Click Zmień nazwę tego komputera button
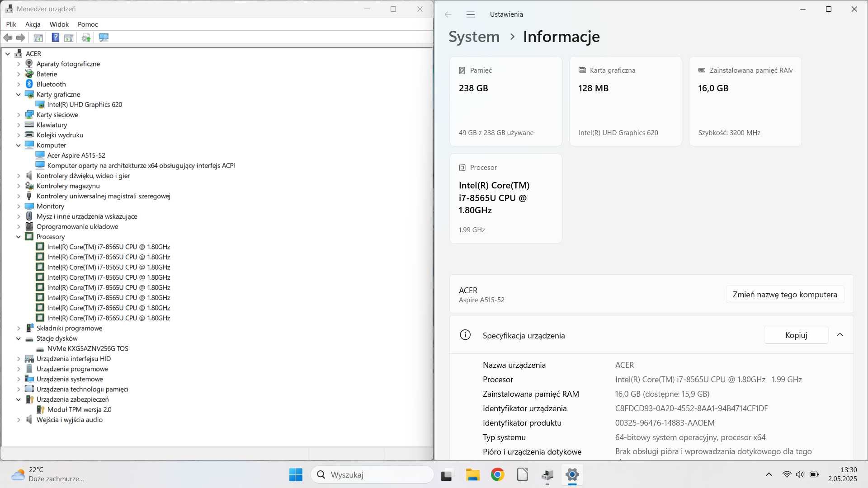The image size is (868, 488). pos(785,295)
